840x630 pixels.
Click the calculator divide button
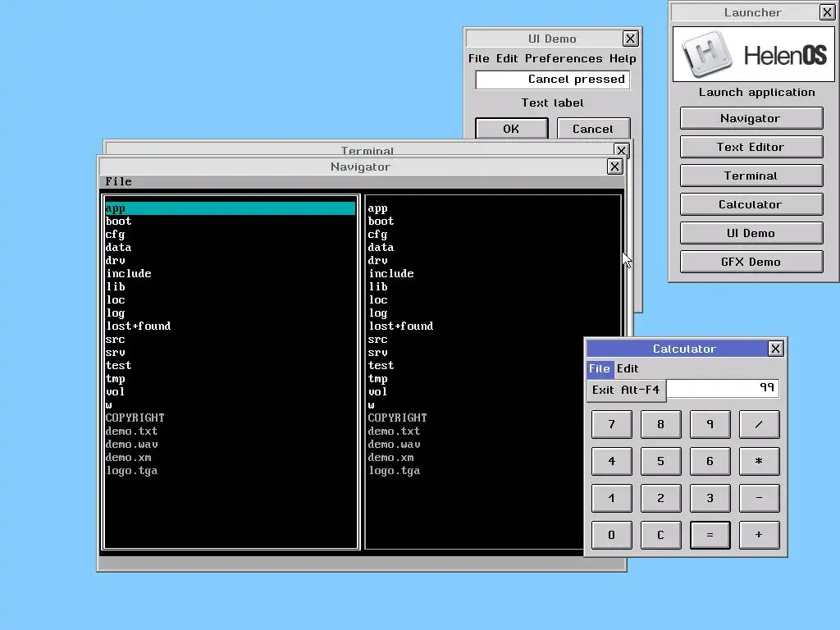(759, 424)
